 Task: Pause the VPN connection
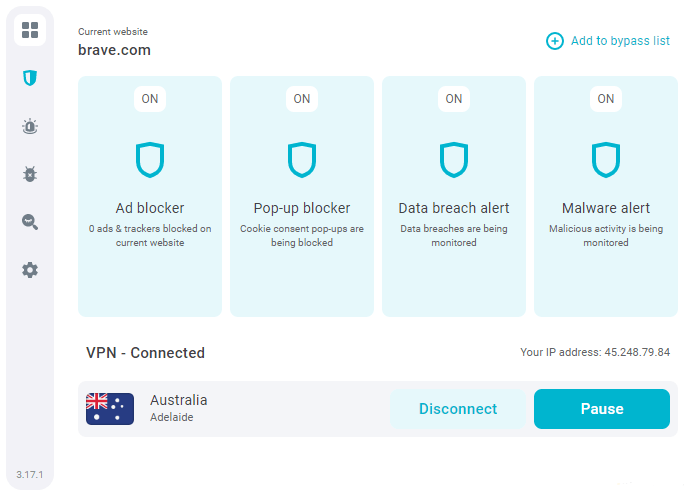point(602,409)
